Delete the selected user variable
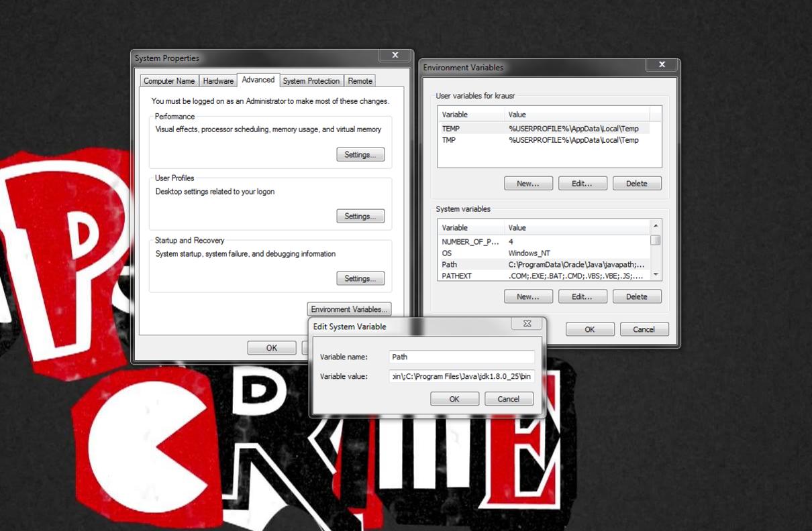 click(x=637, y=183)
